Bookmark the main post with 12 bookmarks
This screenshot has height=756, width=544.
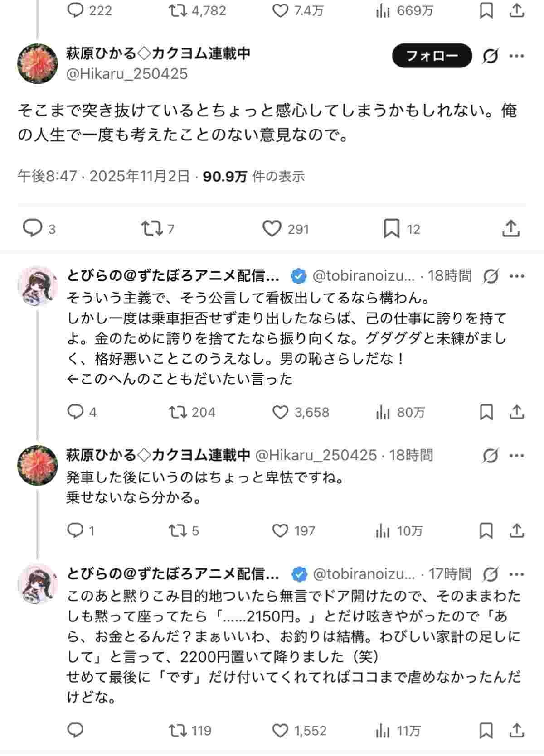(391, 228)
